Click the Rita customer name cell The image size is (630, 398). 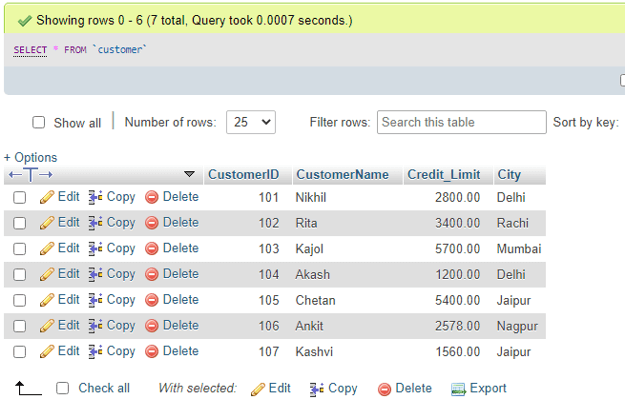point(306,223)
